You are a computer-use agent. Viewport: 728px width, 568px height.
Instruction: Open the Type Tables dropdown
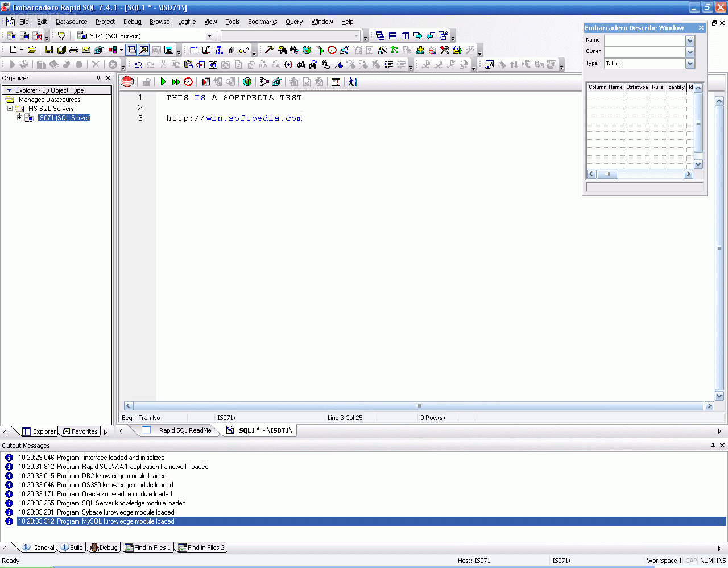(x=690, y=64)
